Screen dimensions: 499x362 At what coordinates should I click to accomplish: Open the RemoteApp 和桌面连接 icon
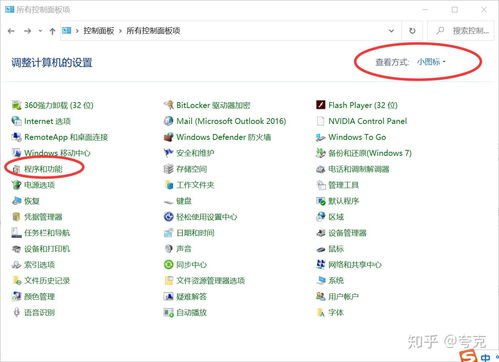click(x=16, y=137)
